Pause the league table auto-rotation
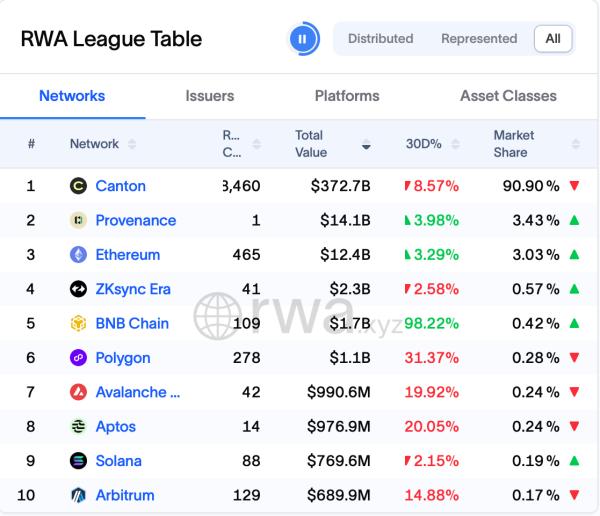 (303, 39)
